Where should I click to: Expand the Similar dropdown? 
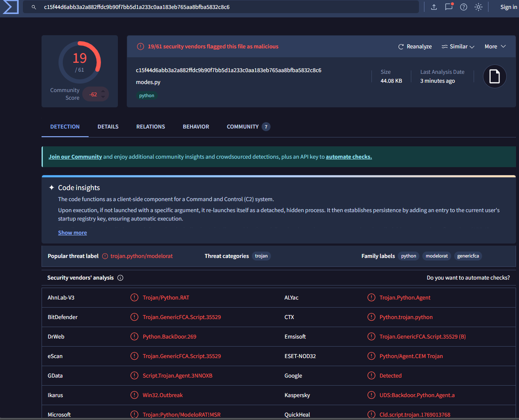458,47
